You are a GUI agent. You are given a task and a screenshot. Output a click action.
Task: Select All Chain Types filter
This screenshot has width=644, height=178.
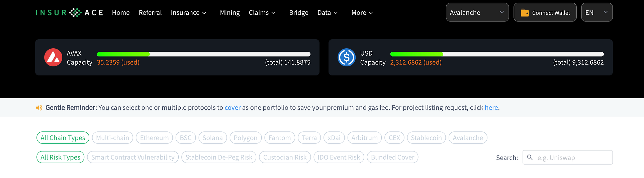(63, 138)
